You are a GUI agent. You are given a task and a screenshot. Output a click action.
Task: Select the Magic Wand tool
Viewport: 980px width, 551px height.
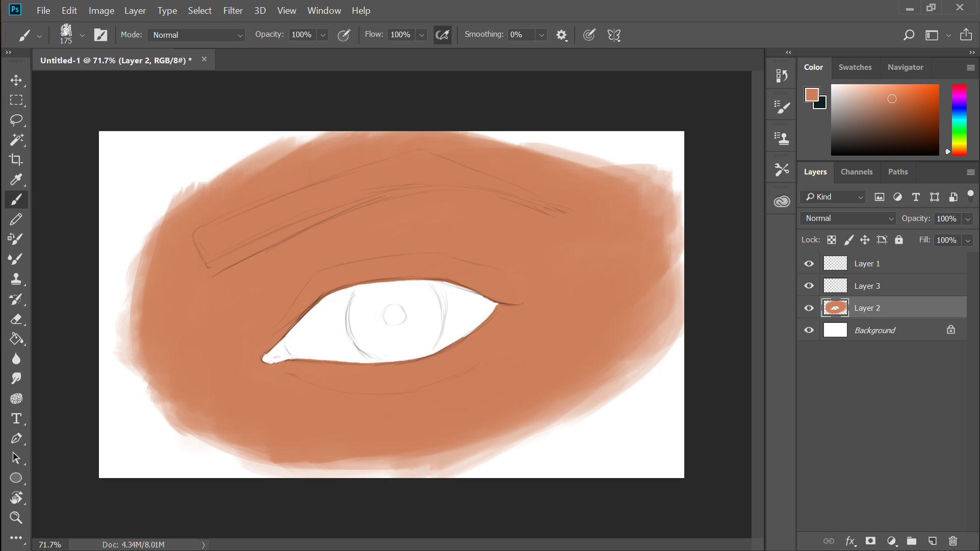click(16, 140)
